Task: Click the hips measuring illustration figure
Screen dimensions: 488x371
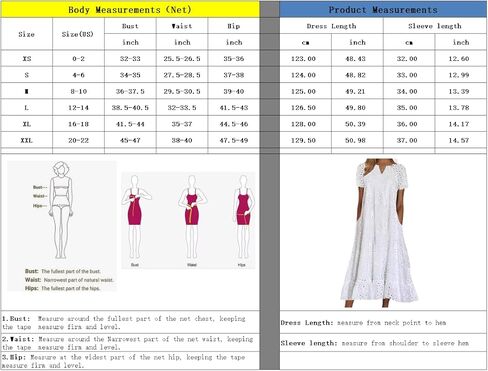Action: point(243,217)
